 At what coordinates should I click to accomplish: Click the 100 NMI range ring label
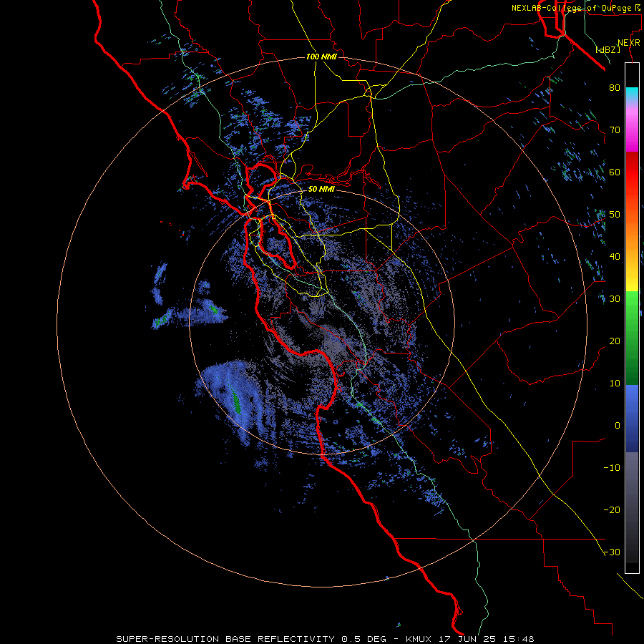321,57
